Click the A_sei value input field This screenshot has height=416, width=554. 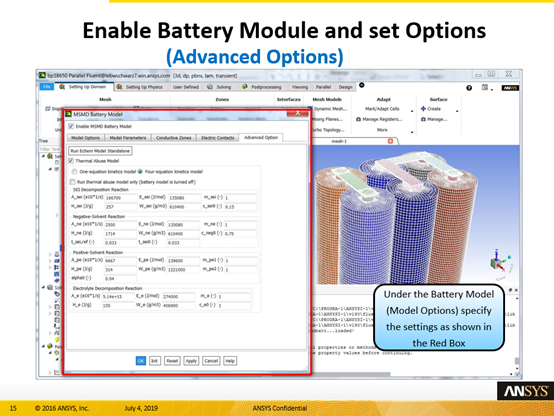point(120,198)
